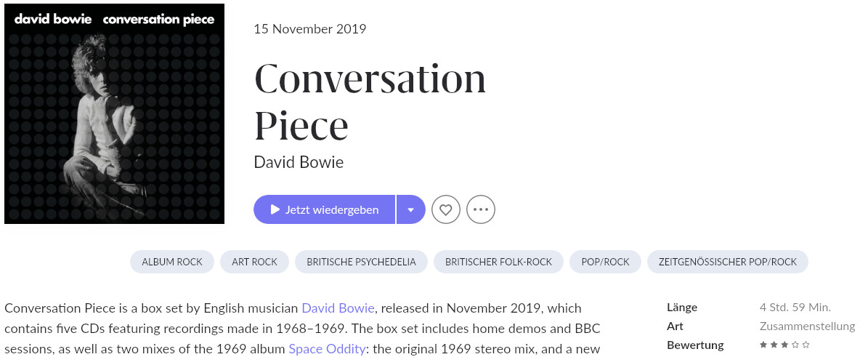Follow the Space Oddity album link
868x357 pixels.
[x=327, y=349]
